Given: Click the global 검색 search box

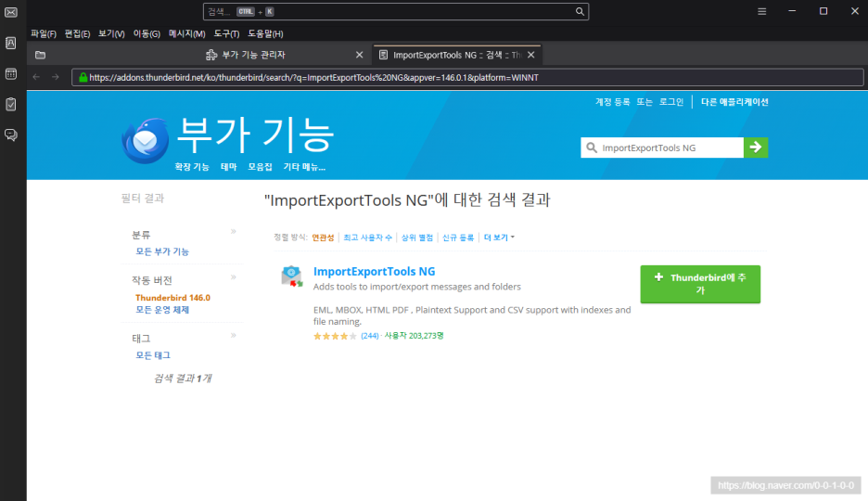Looking at the screenshot, I should 396,12.
